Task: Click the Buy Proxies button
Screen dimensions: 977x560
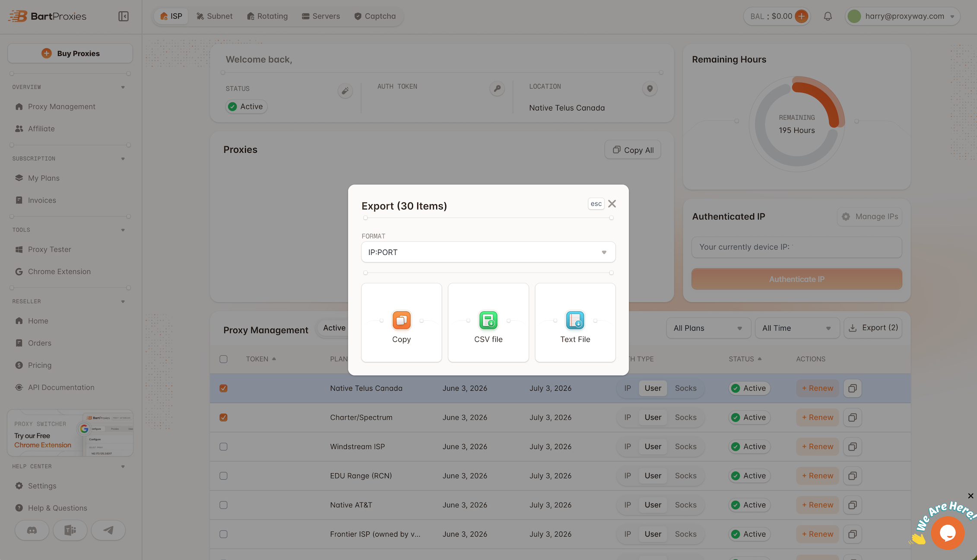Action: [70, 54]
